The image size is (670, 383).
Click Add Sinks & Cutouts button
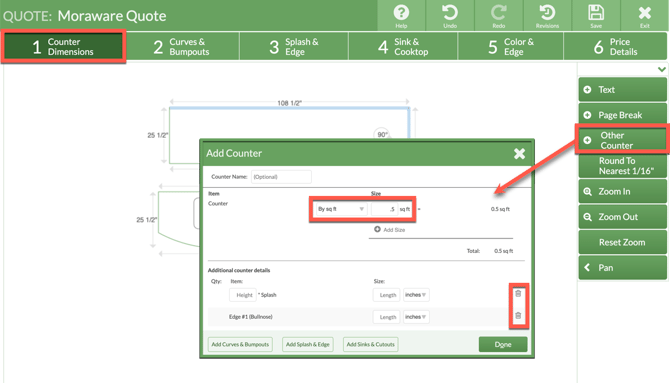(370, 345)
